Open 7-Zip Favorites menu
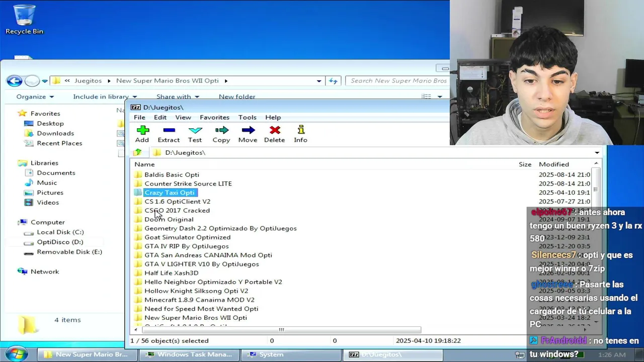This screenshot has width=644, height=362. 214,117
